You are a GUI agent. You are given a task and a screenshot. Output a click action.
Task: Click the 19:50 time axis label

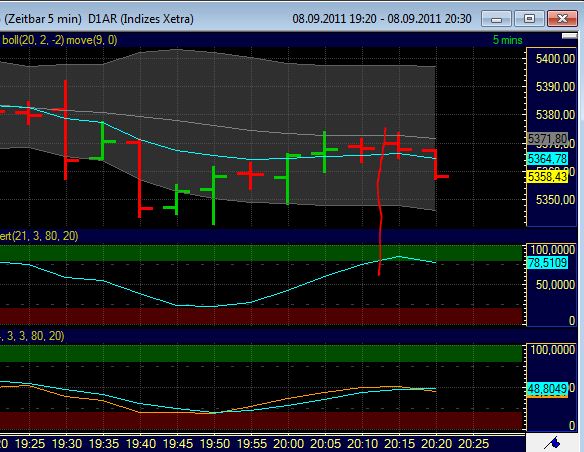215,444
